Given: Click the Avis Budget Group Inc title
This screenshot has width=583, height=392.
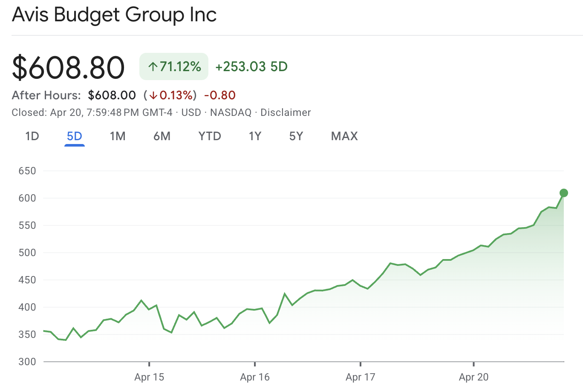Looking at the screenshot, I should [114, 15].
